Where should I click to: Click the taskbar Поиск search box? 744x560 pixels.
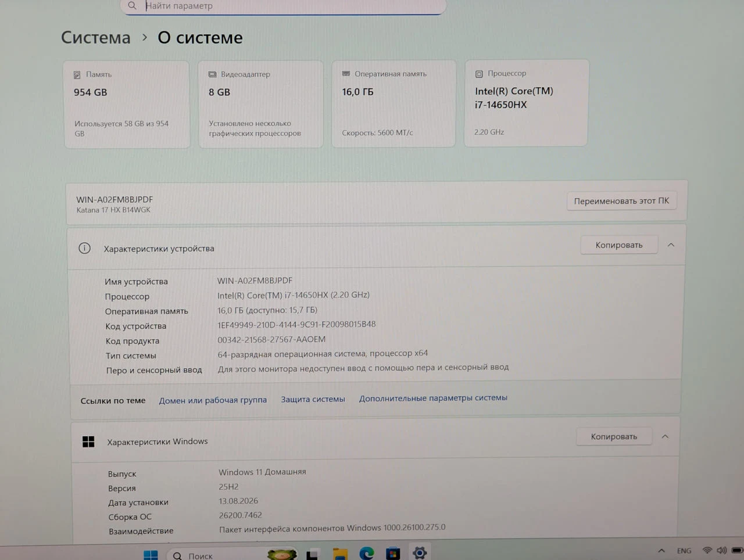(233, 555)
